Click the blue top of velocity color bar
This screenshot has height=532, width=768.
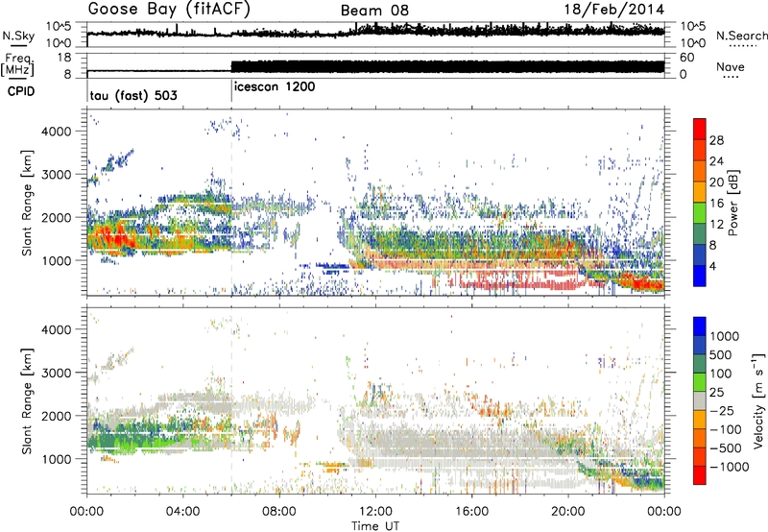(x=700, y=326)
